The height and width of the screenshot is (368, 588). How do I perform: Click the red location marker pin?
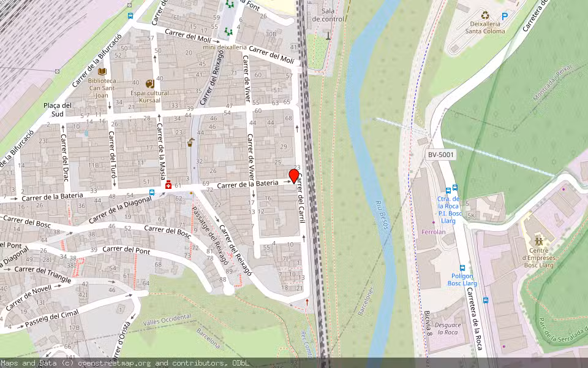(x=294, y=176)
